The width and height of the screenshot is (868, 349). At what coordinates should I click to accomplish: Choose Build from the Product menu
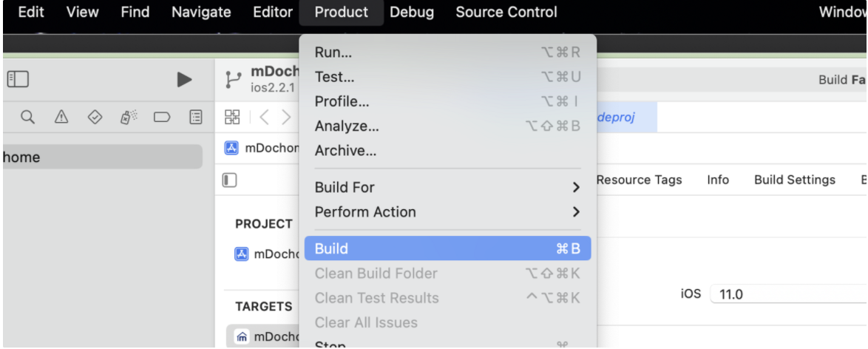coord(447,248)
